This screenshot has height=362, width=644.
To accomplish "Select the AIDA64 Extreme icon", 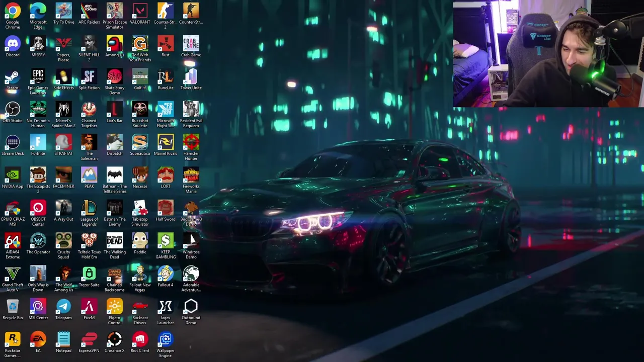I will tap(13, 241).
